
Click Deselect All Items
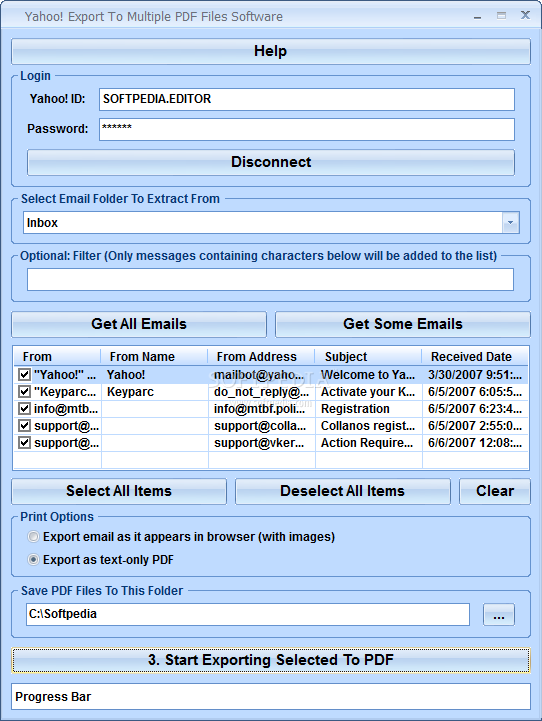point(342,491)
